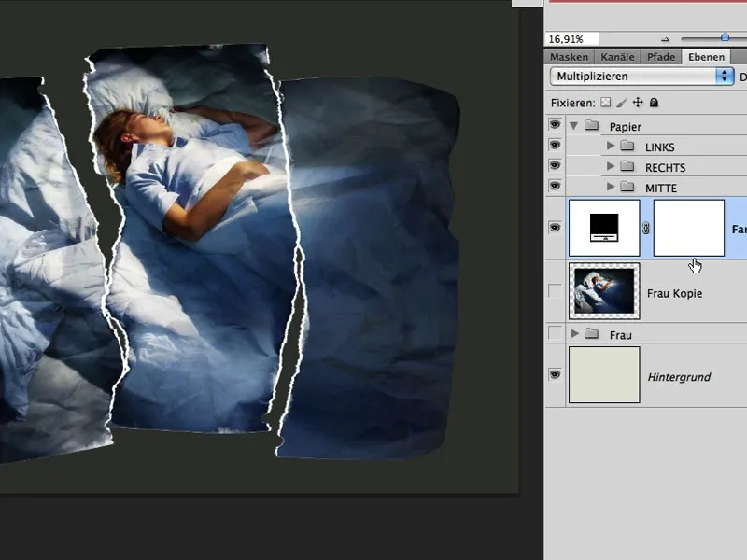The height and width of the screenshot is (560, 747).
Task: Hide the MITTE group
Action: pyautogui.click(x=555, y=186)
